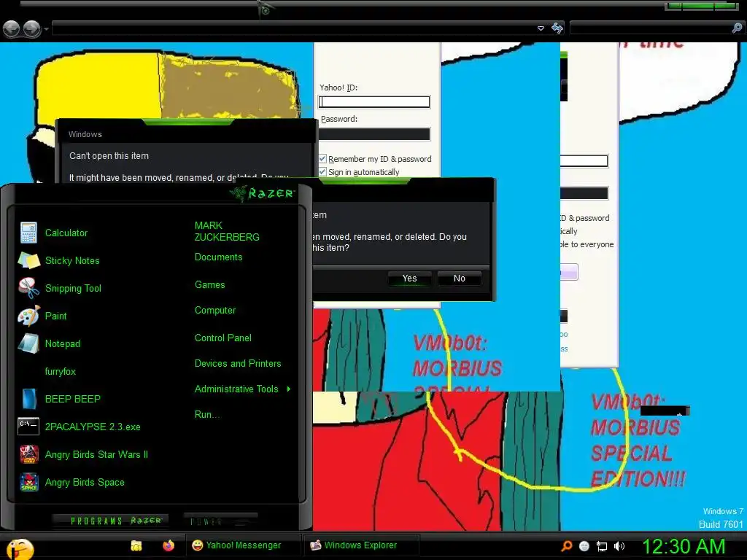Launch BEEP BEEP blue icon
Viewport: 747px width, 560px height.
pyautogui.click(x=28, y=399)
